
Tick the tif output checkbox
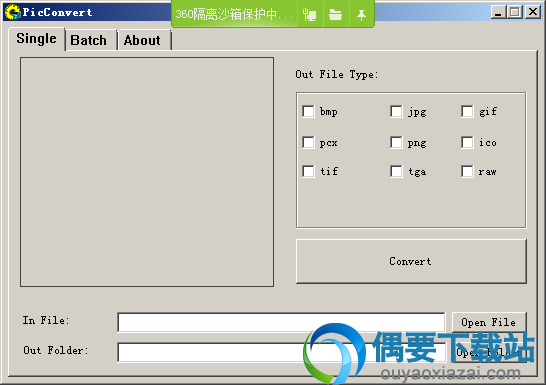point(308,171)
